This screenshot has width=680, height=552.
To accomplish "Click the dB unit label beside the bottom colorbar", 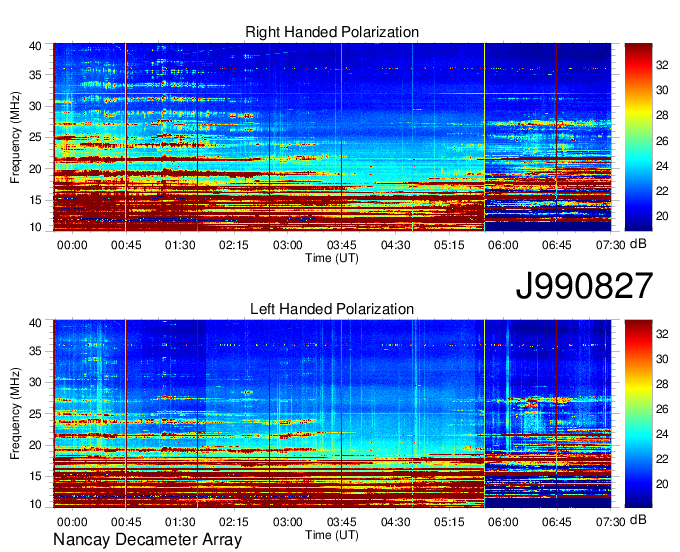I will [638, 520].
